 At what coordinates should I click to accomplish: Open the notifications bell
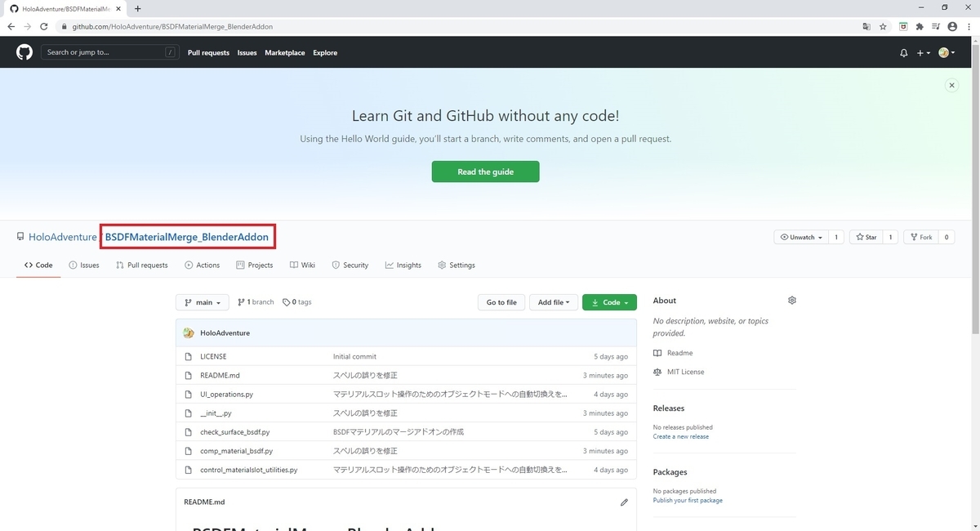click(x=904, y=52)
